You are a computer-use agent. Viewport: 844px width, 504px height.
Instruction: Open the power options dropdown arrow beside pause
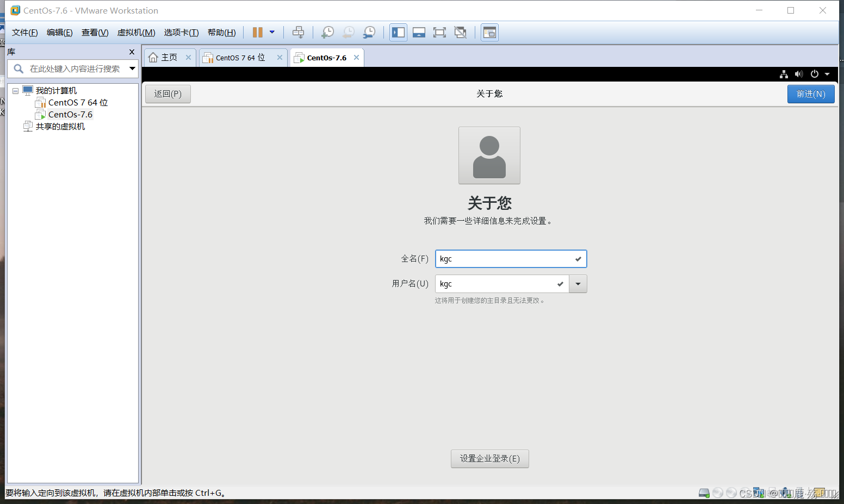(272, 32)
